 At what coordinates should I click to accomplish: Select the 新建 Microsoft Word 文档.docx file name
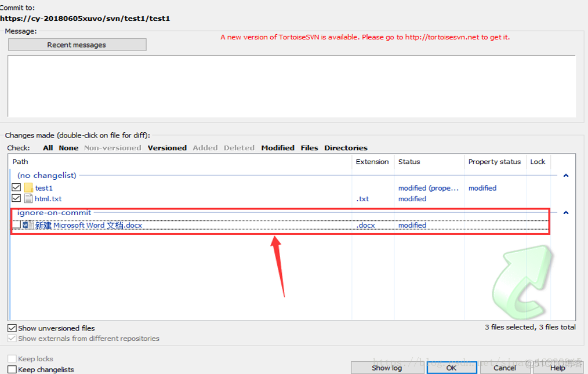[x=89, y=226]
